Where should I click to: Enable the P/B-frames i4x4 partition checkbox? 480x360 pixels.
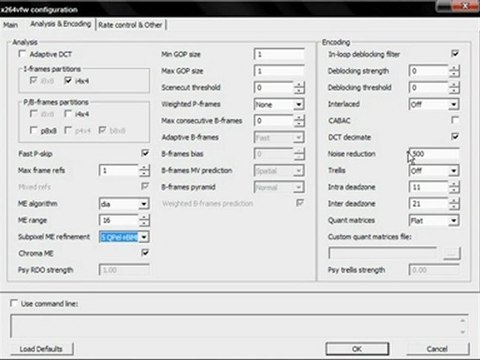click(68, 114)
